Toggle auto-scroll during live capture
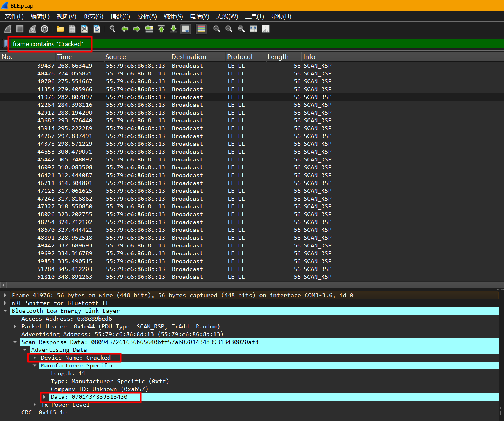The width and height of the screenshot is (504, 421). [x=186, y=29]
